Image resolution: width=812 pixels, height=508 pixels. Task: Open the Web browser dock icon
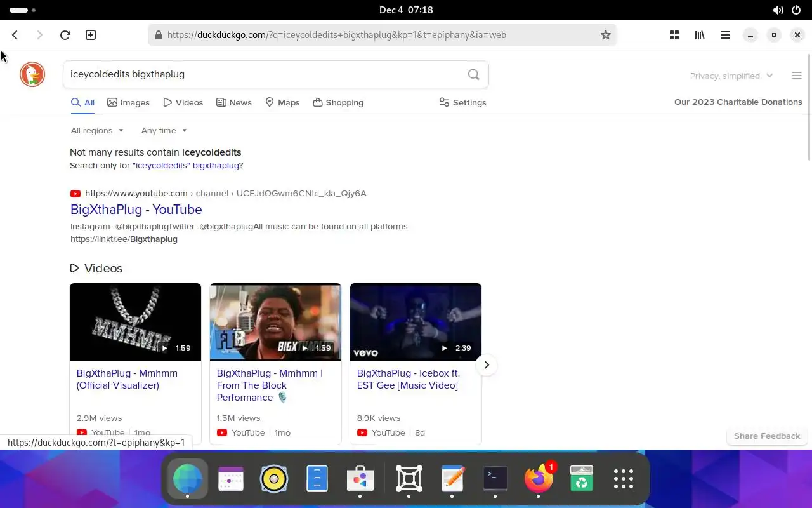[187, 479]
